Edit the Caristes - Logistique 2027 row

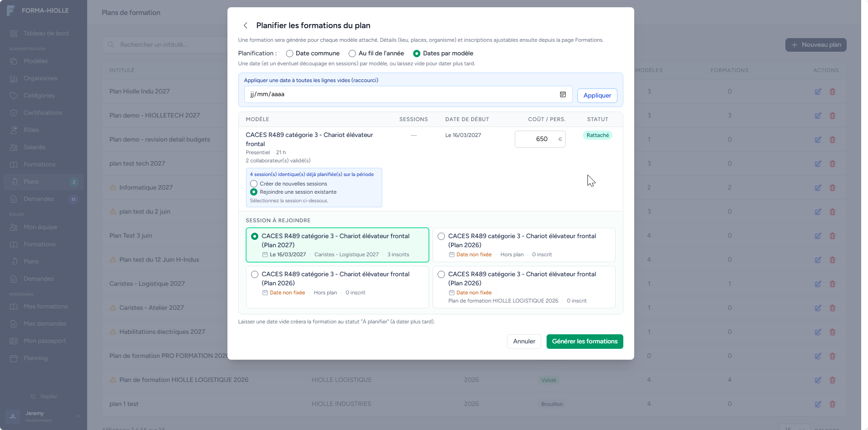(x=818, y=284)
